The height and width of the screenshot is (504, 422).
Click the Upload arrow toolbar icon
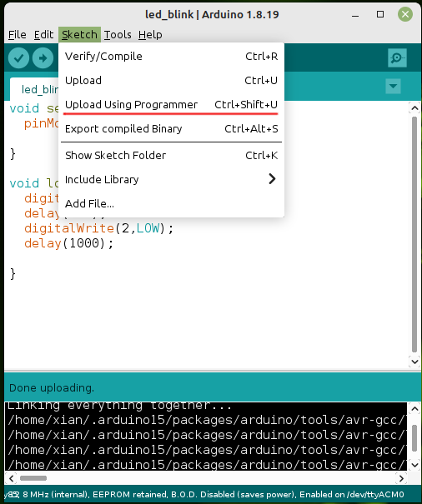click(43, 58)
